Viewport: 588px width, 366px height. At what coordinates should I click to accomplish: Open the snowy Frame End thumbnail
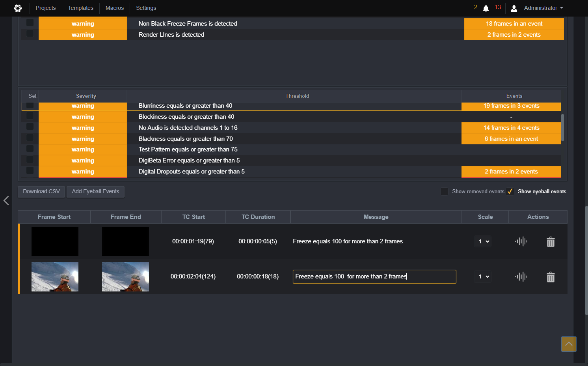pos(125,276)
